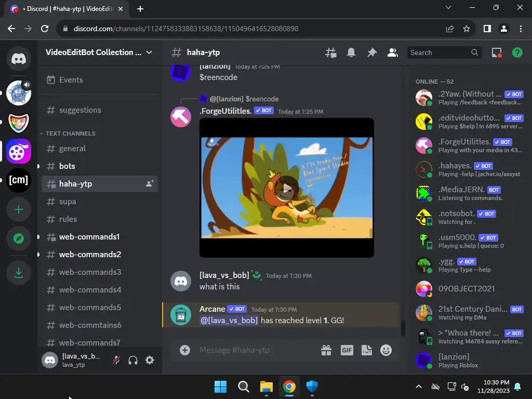
Task: Open the sticker picker
Action: [367, 350]
